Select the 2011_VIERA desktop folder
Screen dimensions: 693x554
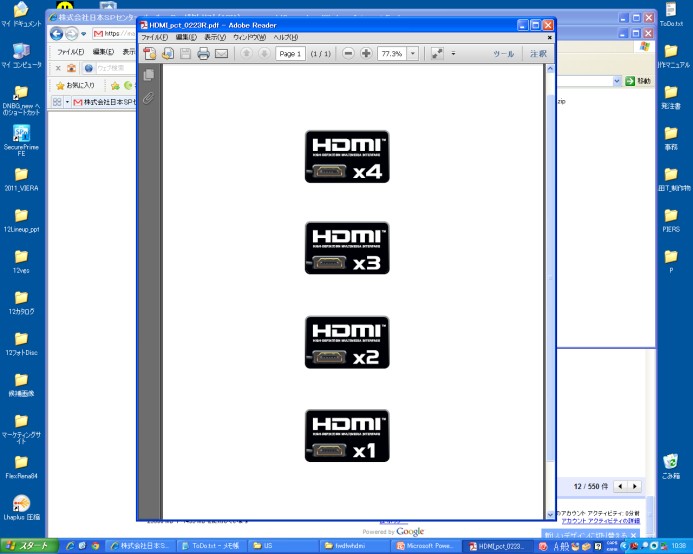(21, 180)
